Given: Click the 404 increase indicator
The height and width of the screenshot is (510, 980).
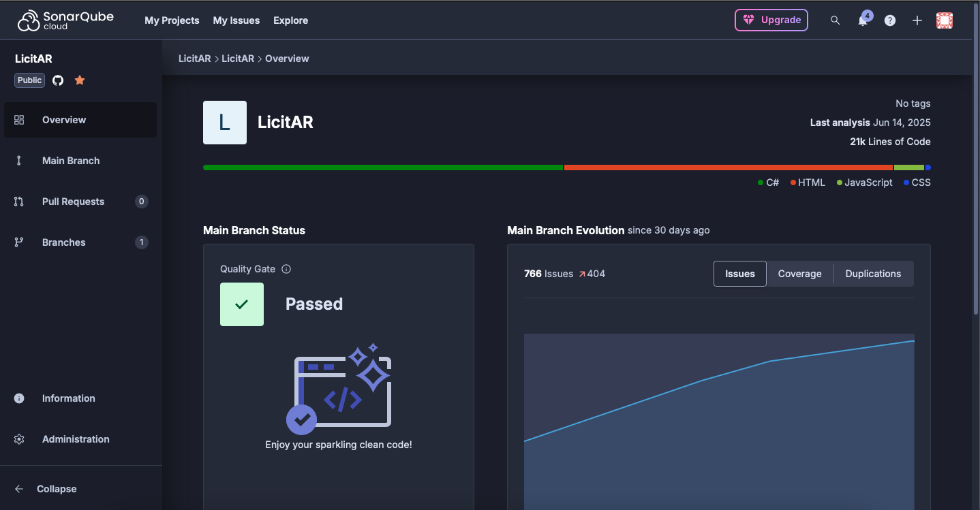Looking at the screenshot, I should [592, 274].
